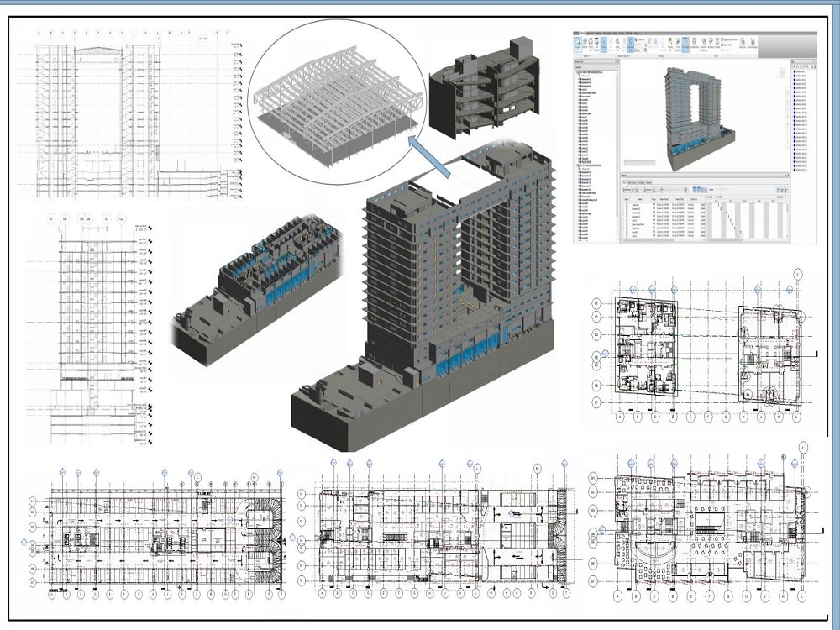
Task: Expand the root model node in Selection Tree
Action: 576,73
